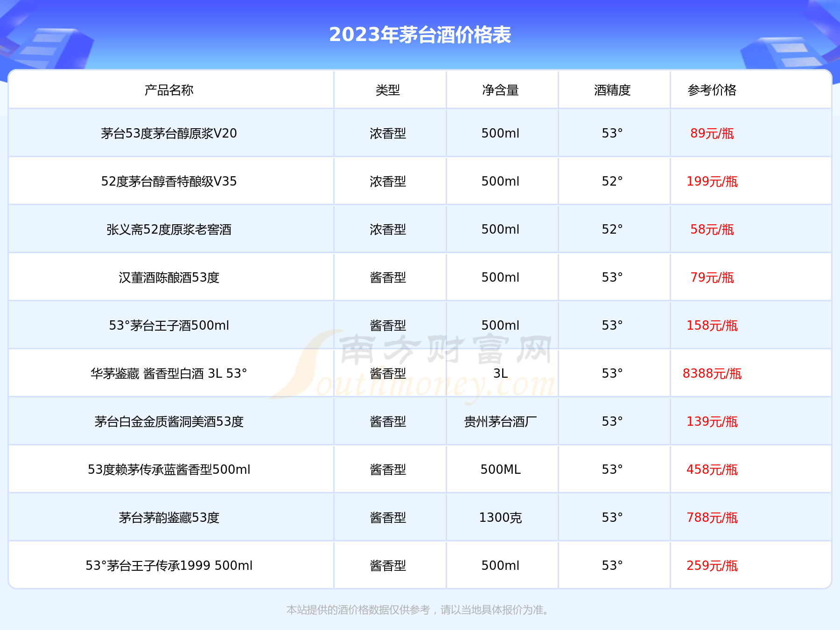Click 52° in the 张义斋 row
This screenshot has width=840, height=630.
coord(612,229)
